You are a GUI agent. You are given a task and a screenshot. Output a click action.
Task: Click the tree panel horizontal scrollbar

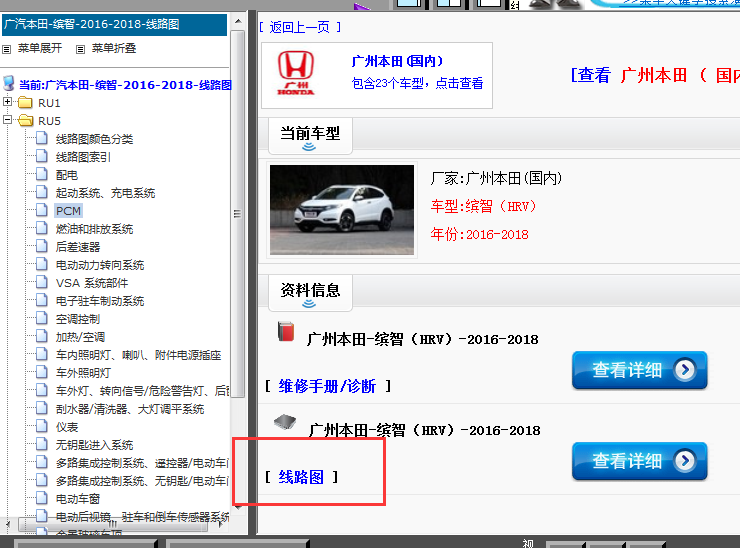[113, 524]
